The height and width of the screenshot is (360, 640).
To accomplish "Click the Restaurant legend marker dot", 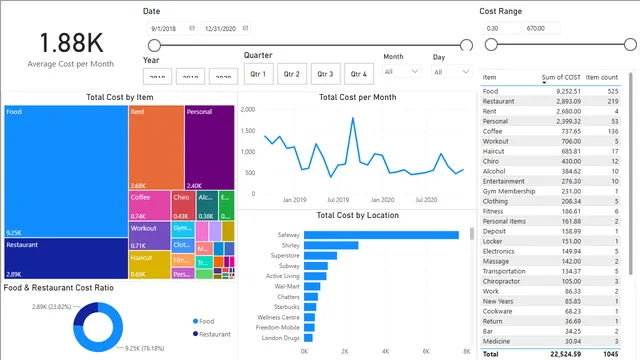I will point(196,334).
